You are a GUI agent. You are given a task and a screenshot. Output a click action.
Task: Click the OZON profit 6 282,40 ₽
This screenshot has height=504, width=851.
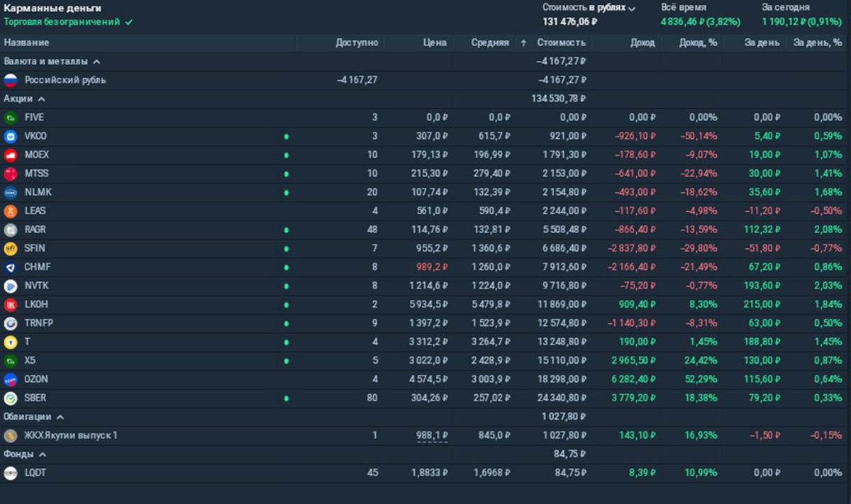[x=633, y=380]
